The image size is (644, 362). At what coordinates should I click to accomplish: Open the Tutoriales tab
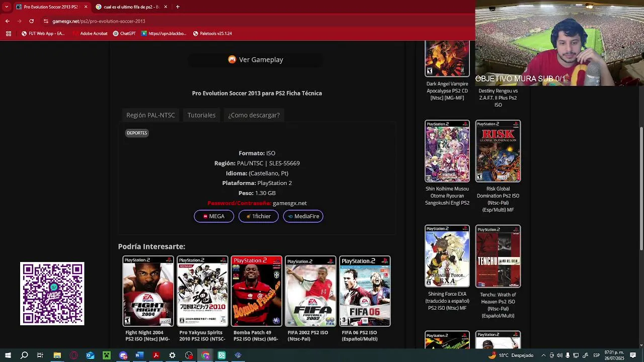[201, 115]
